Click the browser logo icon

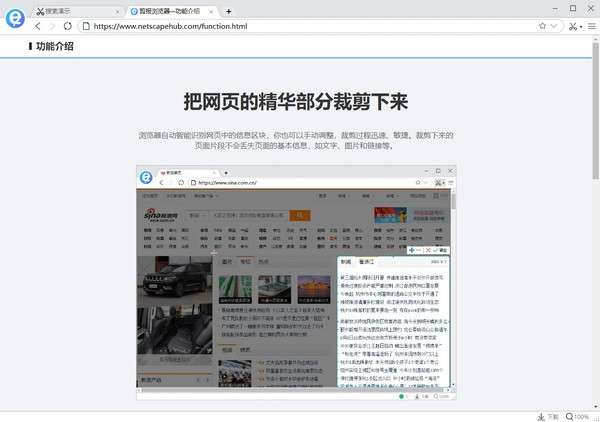[x=14, y=17]
